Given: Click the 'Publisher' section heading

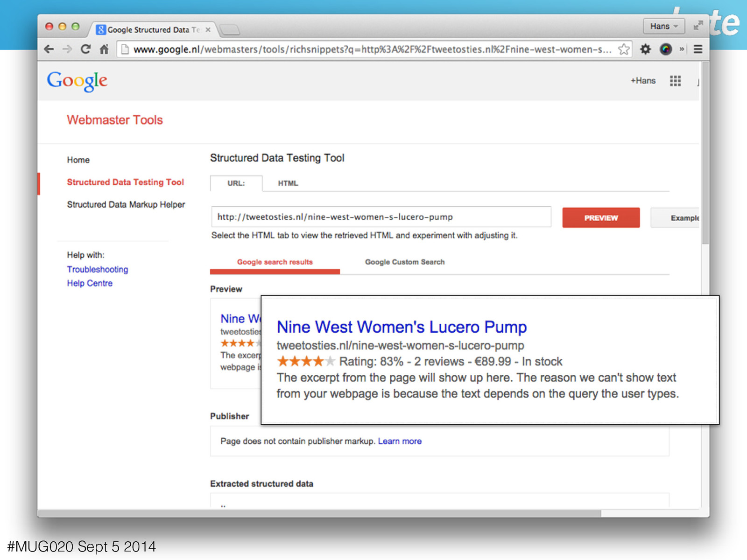Looking at the screenshot, I should (229, 416).
